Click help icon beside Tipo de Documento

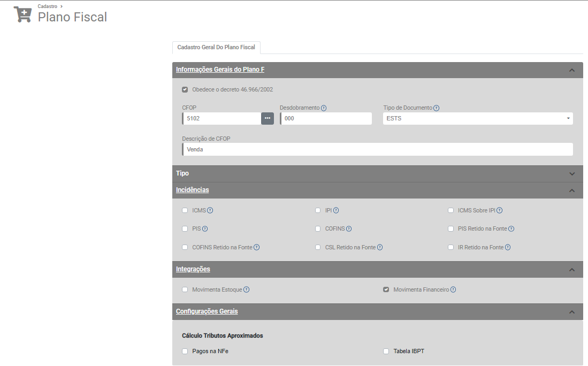click(x=437, y=108)
